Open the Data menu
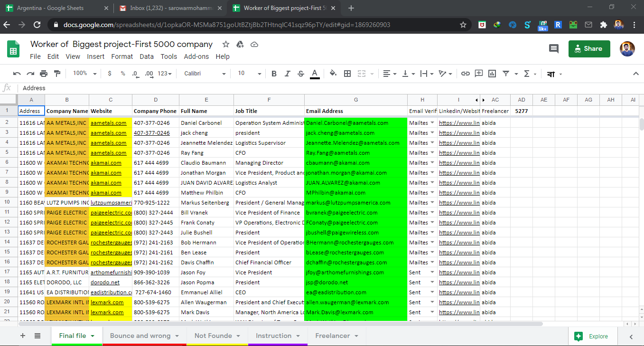 147,56
